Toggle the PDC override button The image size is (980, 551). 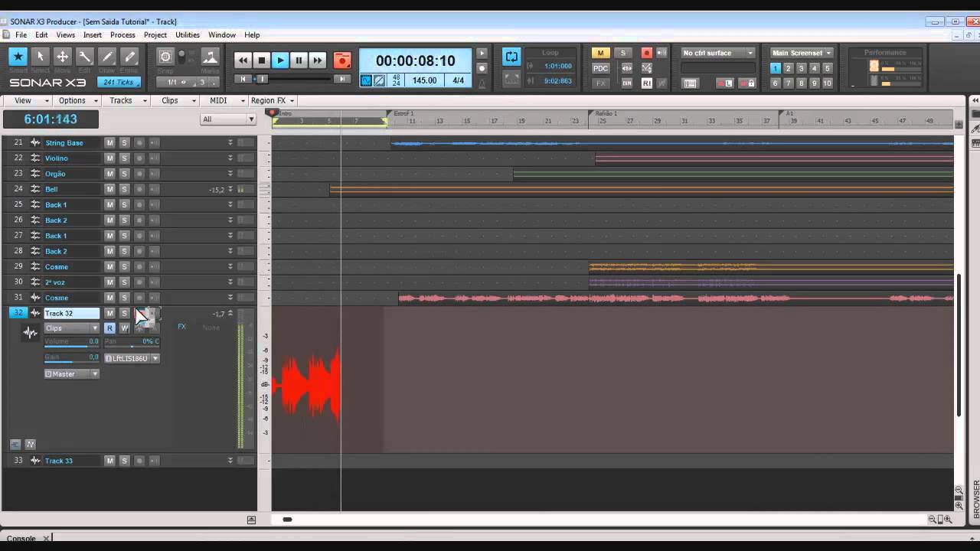[x=600, y=68]
